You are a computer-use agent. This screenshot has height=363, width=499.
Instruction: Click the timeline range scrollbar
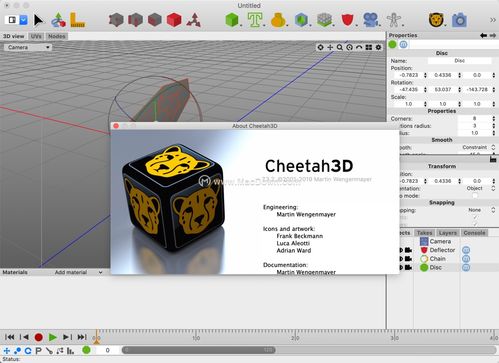click(199, 350)
